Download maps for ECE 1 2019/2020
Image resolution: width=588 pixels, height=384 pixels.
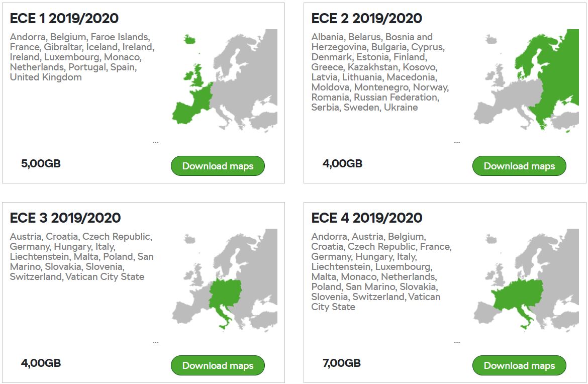click(x=218, y=166)
